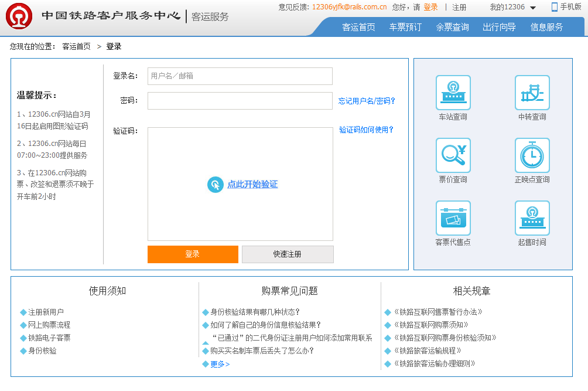This screenshot has height=391, width=588.
Task: Click the 手机版 mobile version link text
Action: coord(571,7)
